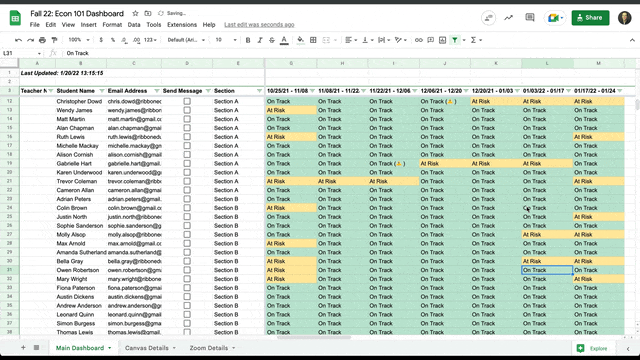Toggle strikethrough formatting
The image size is (640, 360).
point(272,40)
